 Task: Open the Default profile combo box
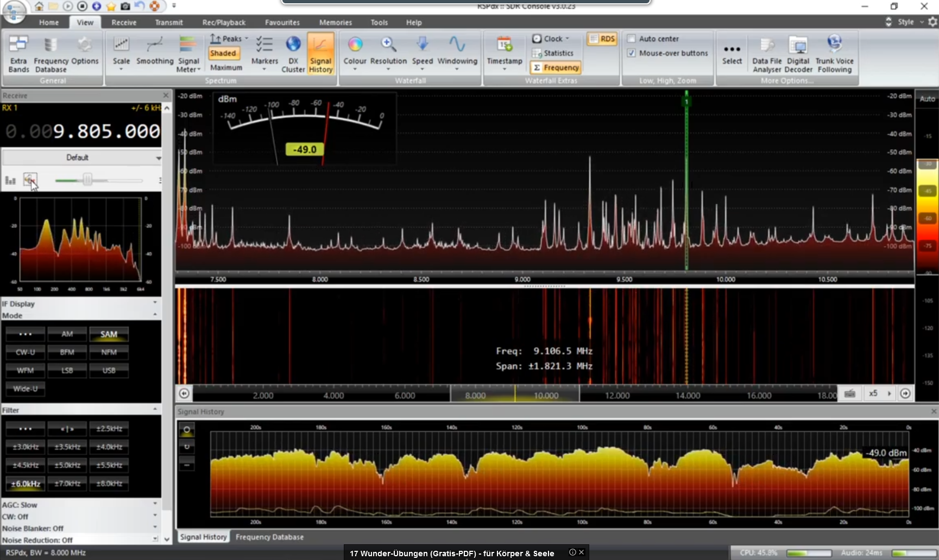pyautogui.click(x=82, y=157)
